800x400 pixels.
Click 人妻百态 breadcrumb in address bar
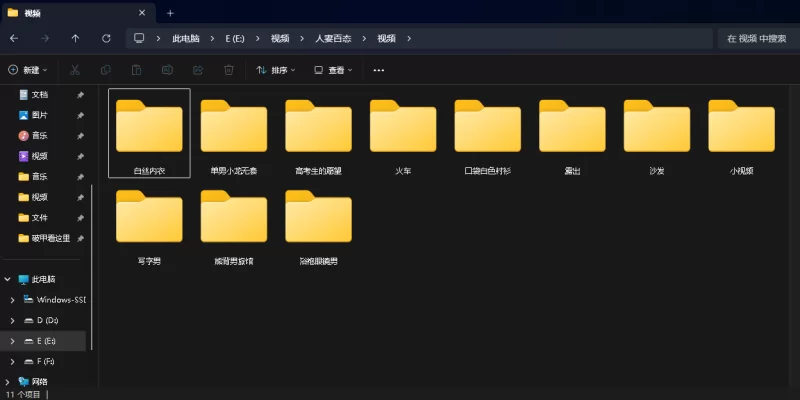coord(333,38)
